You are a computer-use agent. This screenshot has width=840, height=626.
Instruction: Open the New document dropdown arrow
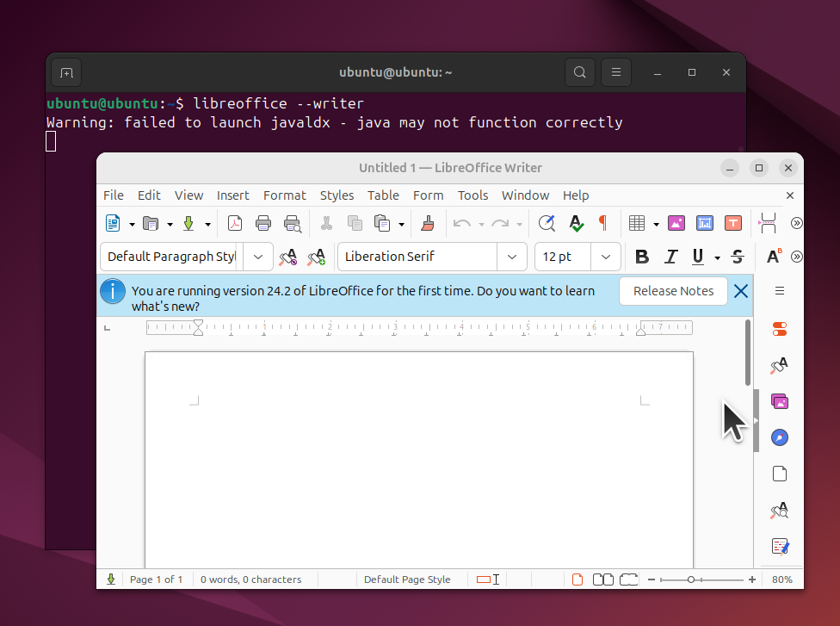click(x=132, y=225)
